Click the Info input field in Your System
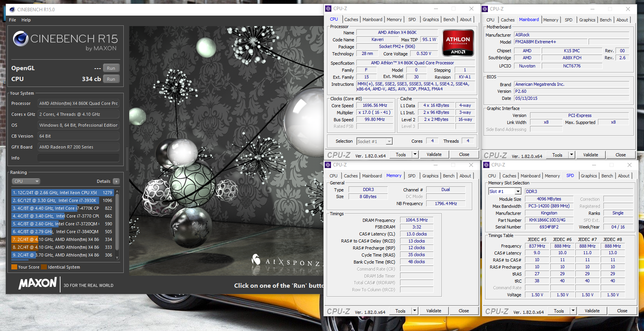This screenshot has width=644, height=331. click(78, 158)
